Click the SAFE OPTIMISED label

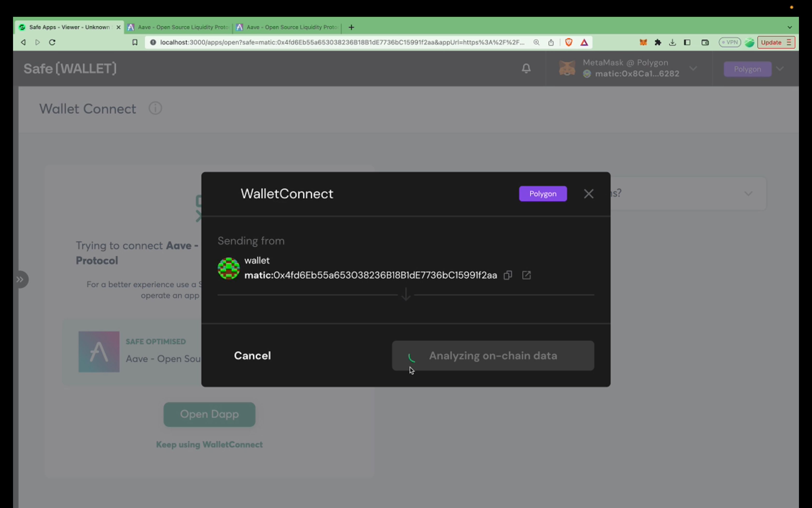(156, 341)
